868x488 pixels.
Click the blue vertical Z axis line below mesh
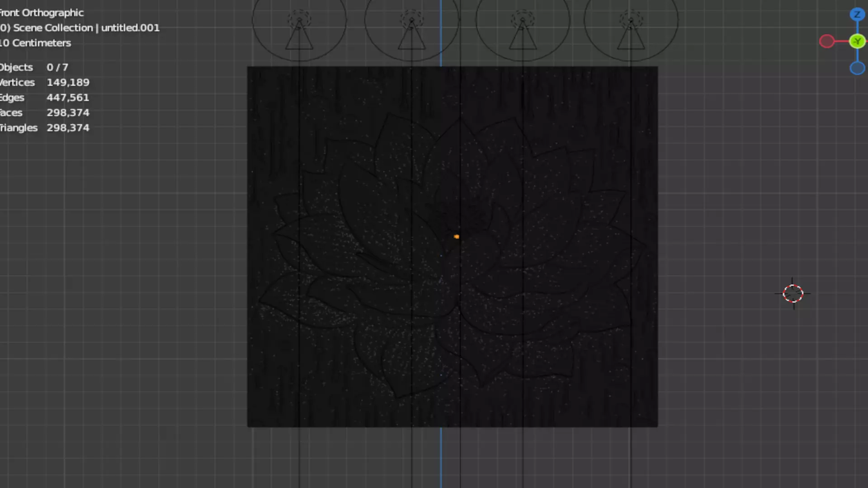pyautogui.click(x=441, y=456)
